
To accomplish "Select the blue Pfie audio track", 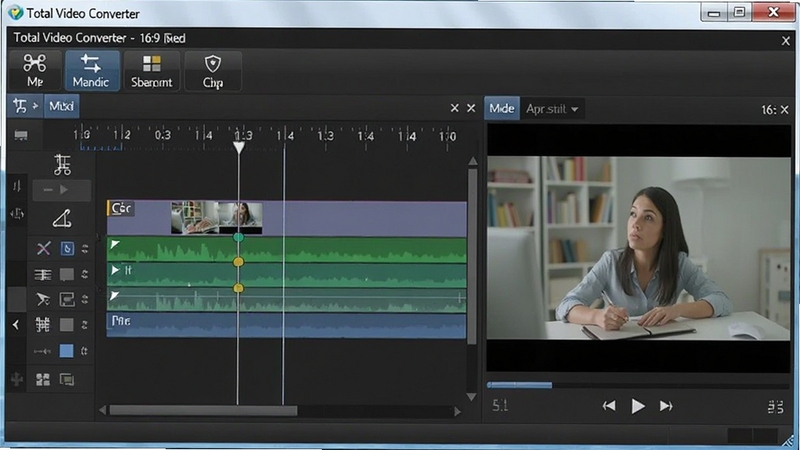I will (286, 326).
